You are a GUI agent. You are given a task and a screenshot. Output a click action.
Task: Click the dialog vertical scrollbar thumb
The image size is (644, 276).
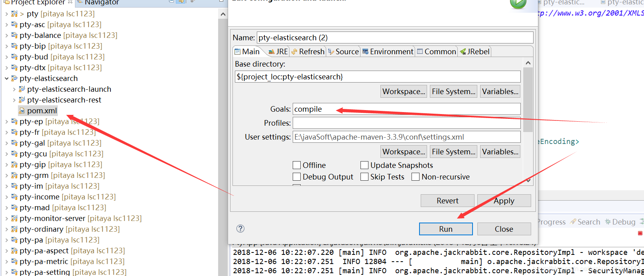pos(528,100)
